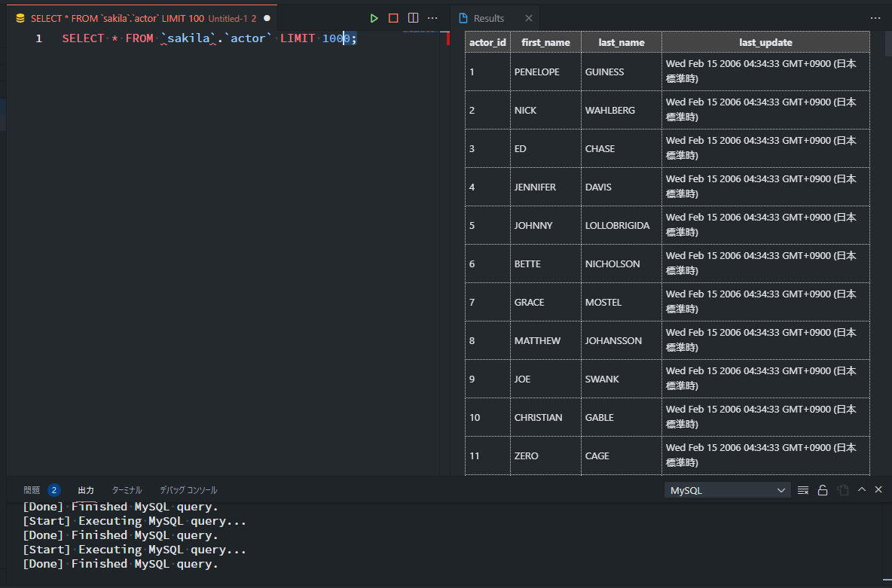Click the SELECT keyword in the editor
Screen dimensions: 892x588
pyautogui.click(x=83, y=38)
